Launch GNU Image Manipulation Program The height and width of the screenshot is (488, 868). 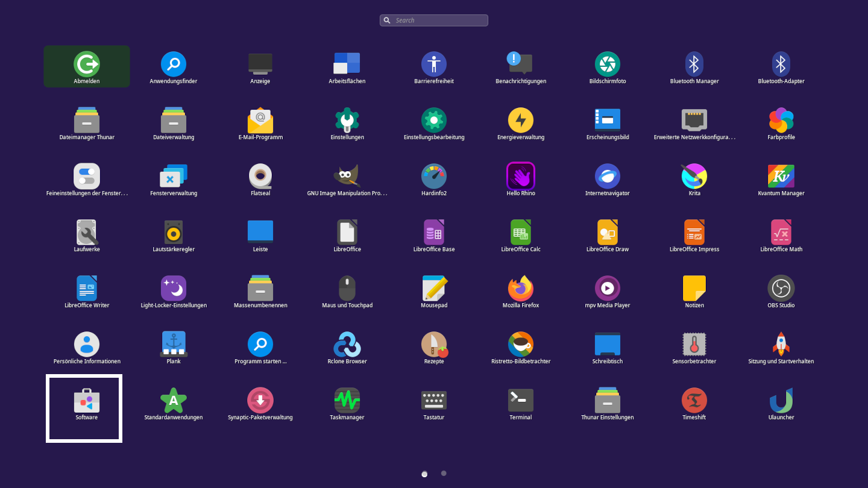(347, 177)
